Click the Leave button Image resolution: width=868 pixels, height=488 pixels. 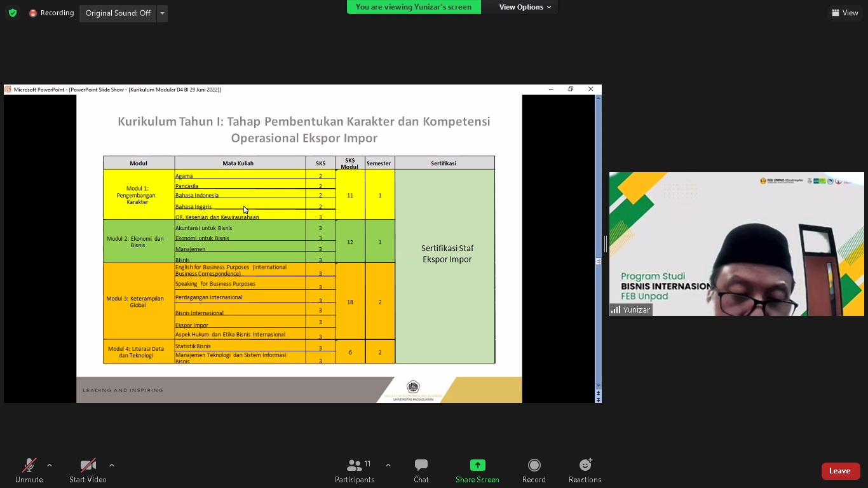(x=840, y=471)
